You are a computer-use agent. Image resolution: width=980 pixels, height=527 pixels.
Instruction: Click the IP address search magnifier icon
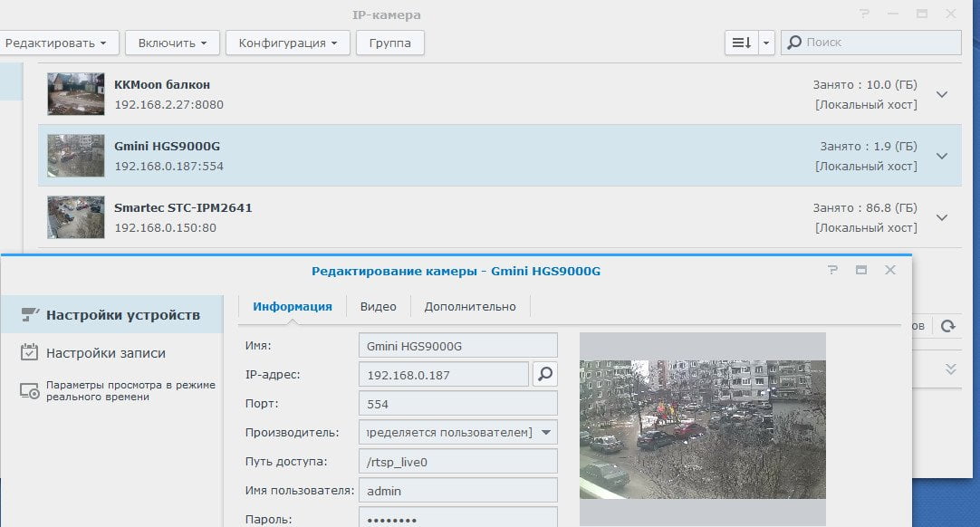pos(545,375)
